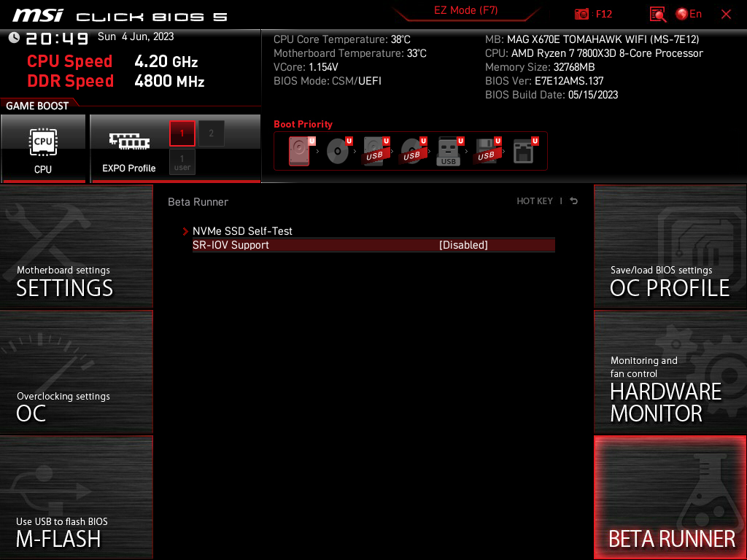Viewport: 747px width, 560px height.
Task: Click the F12 screenshot camera icon
Action: coord(581,14)
